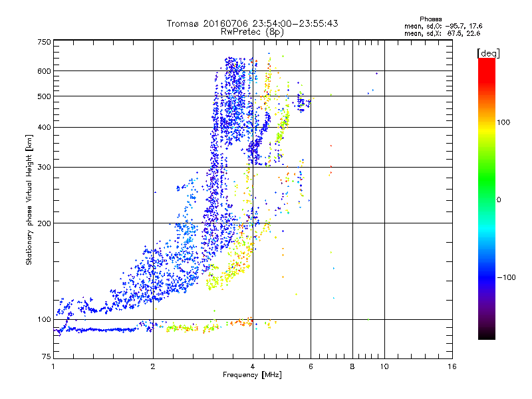
Task: Click the plot title 'Tromsø 20160706 23:54:00-23:55:43'
Action: (253, 23)
